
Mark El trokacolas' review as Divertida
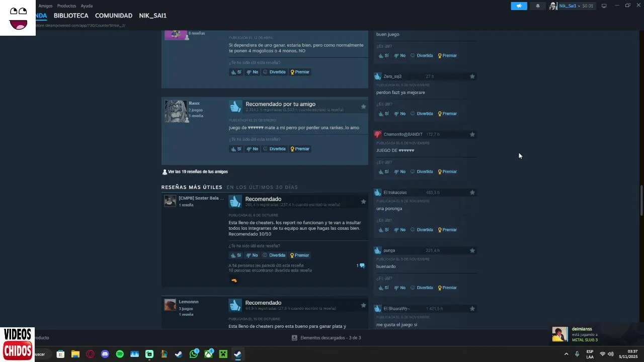click(x=422, y=230)
